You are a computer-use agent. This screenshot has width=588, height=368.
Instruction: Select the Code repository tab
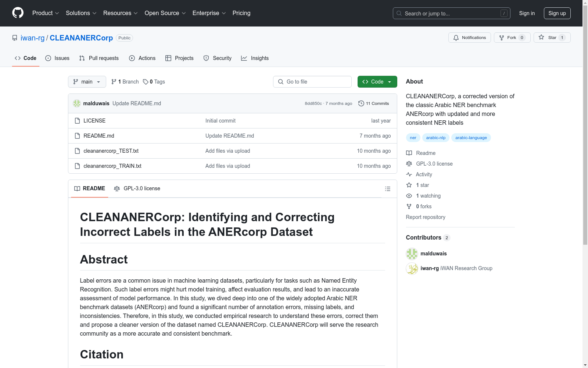click(26, 58)
